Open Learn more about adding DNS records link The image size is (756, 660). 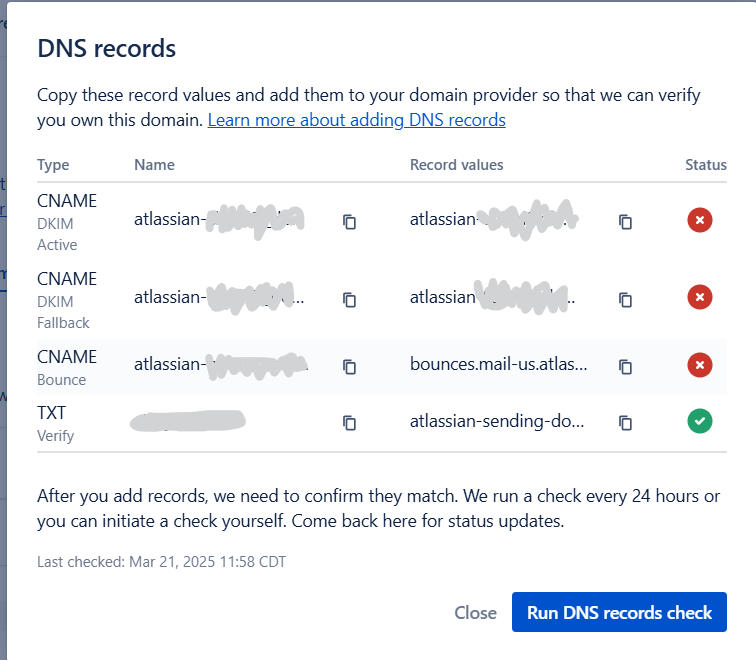pyautogui.click(x=356, y=120)
